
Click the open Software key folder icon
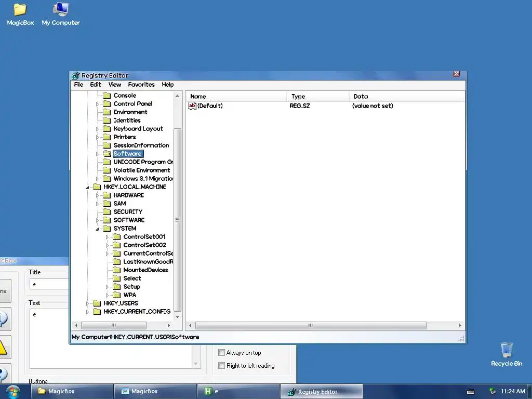click(x=107, y=154)
